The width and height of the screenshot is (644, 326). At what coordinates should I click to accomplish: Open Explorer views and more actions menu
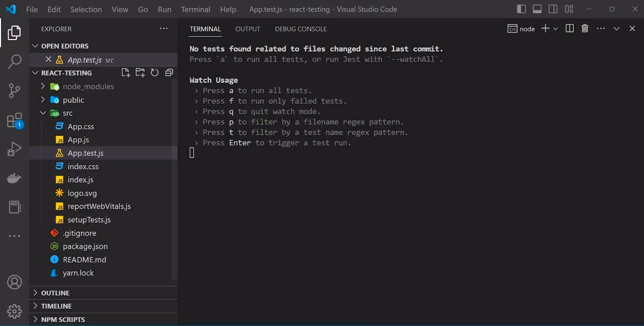[164, 29]
